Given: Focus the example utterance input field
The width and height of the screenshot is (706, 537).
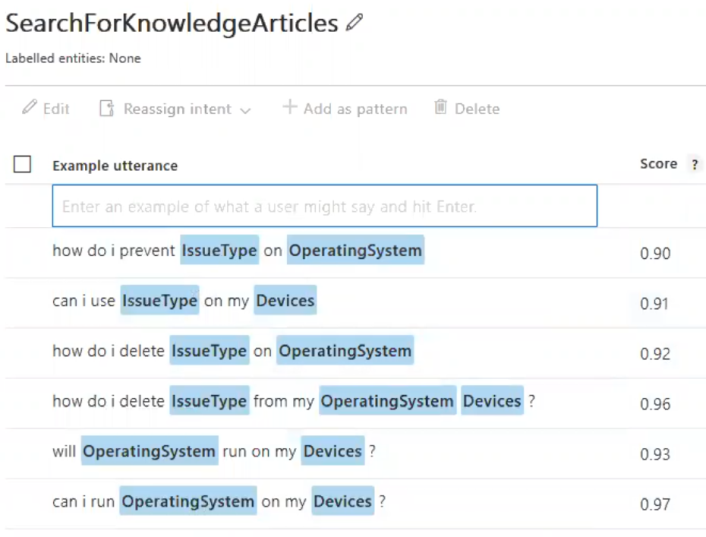Looking at the screenshot, I should coord(324,207).
